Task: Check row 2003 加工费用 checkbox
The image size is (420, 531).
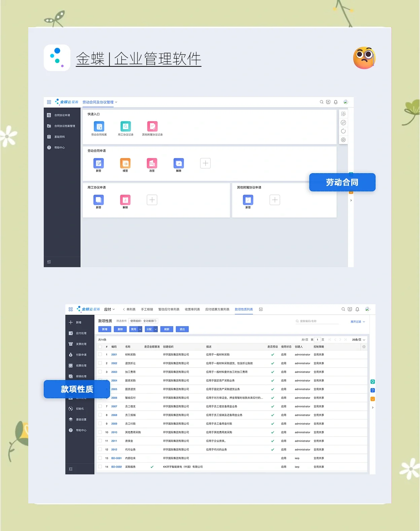Action: coord(100,372)
